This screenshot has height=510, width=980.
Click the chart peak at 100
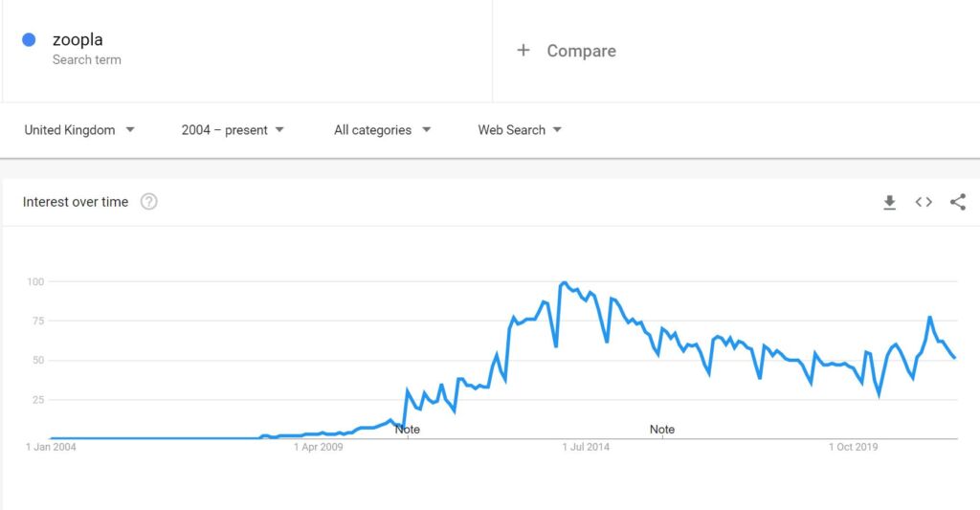tap(565, 283)
